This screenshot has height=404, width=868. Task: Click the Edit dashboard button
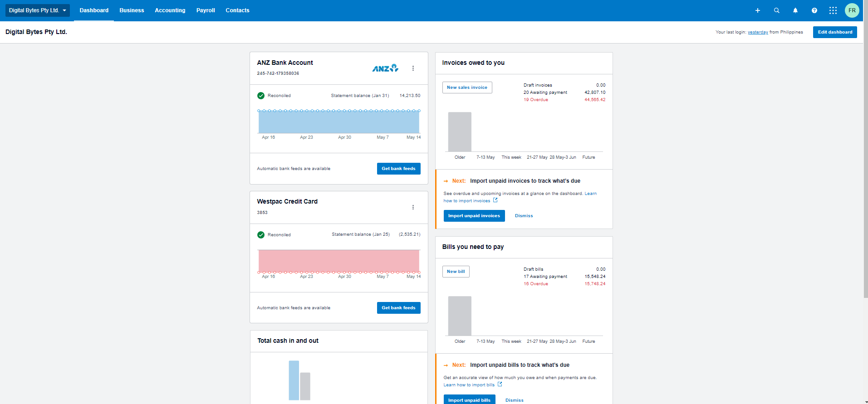point(835,32)
